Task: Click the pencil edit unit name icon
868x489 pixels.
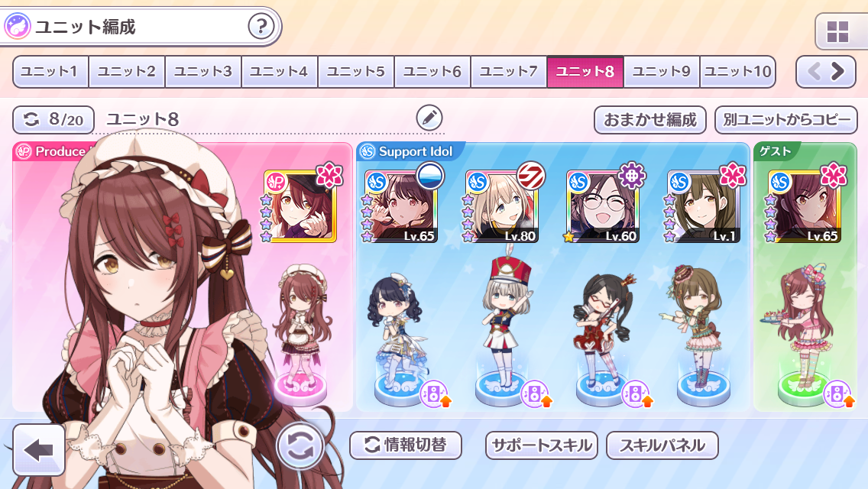Action: [x=429, y=118]
